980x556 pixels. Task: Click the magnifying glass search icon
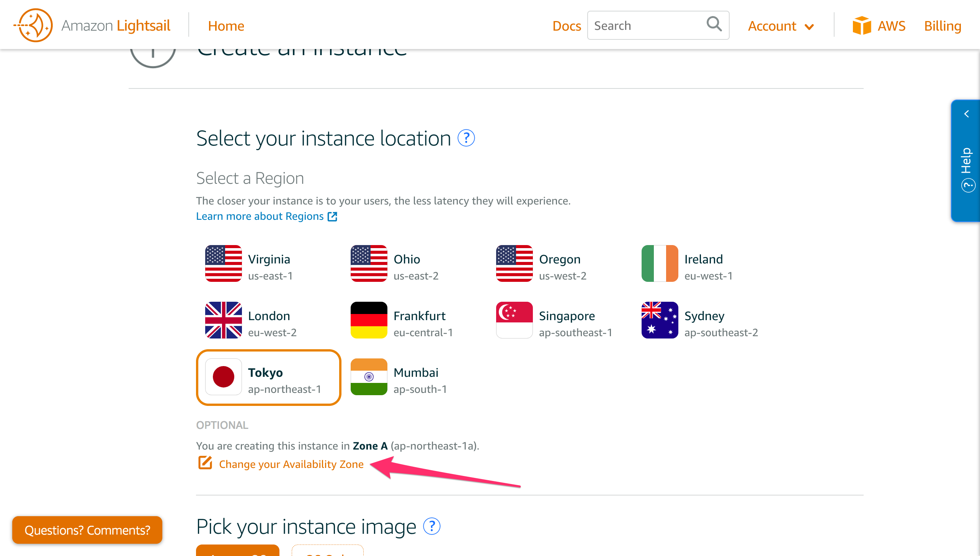point(714,25)
